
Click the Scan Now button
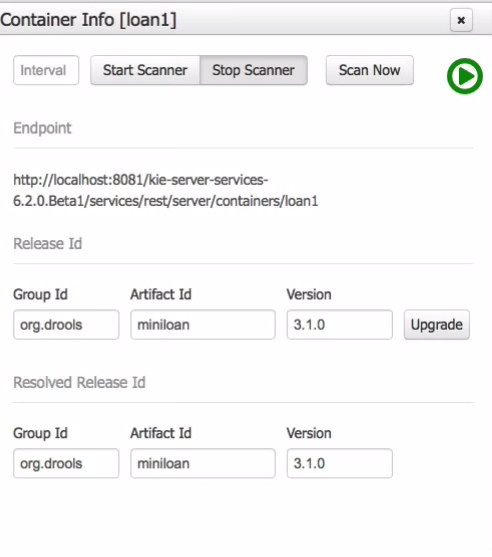point(369,70)
